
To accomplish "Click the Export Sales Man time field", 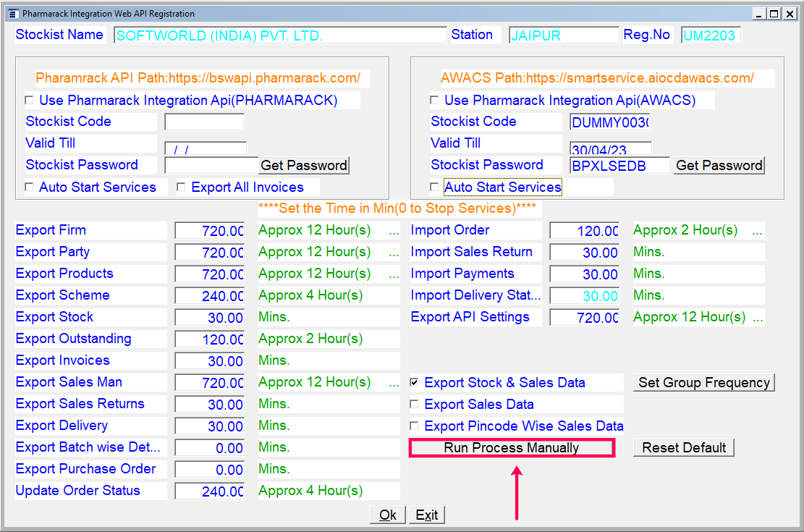I will click(x=210, y=383).
